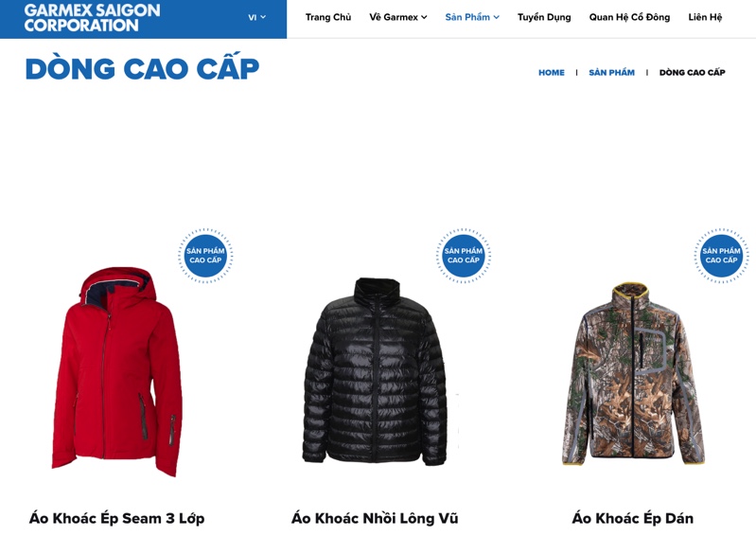Open Áo Khoác Ép Seam 3 Lớp title
This screenshot has width=756, height=554.
(116, 518)
